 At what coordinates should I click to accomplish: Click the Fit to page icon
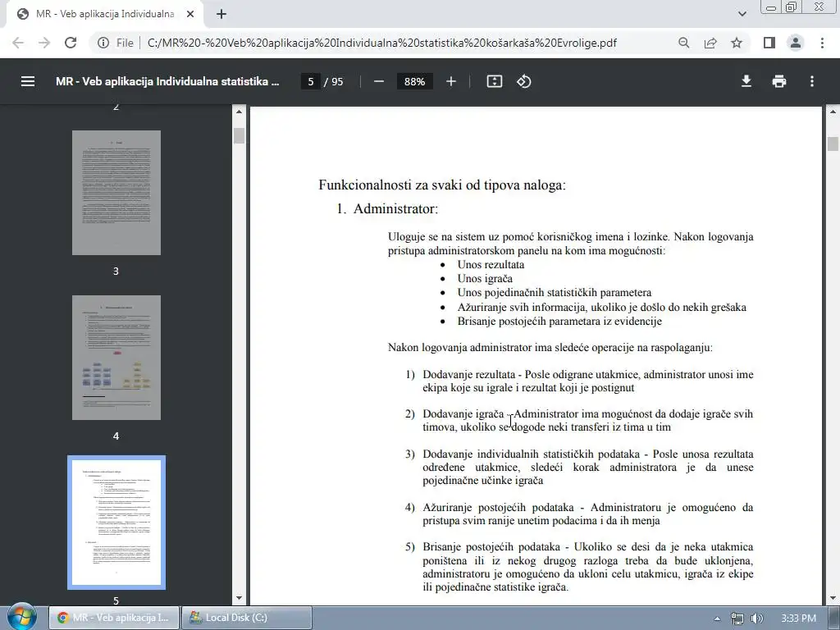pyautogui.click(x=495, y=81)
